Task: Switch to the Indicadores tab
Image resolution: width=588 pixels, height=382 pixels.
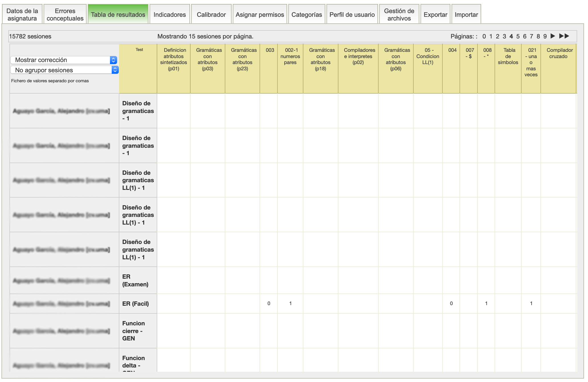Action: [x=170, y=15]
